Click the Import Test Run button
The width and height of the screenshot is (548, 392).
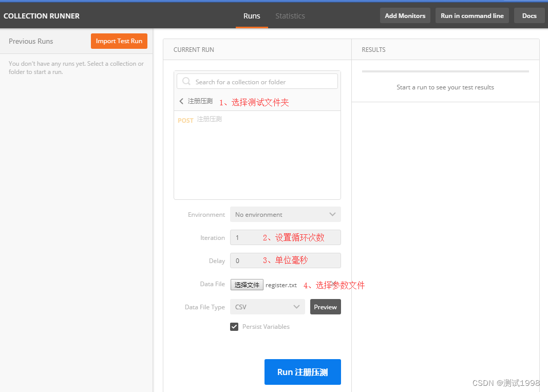point(119,41)
